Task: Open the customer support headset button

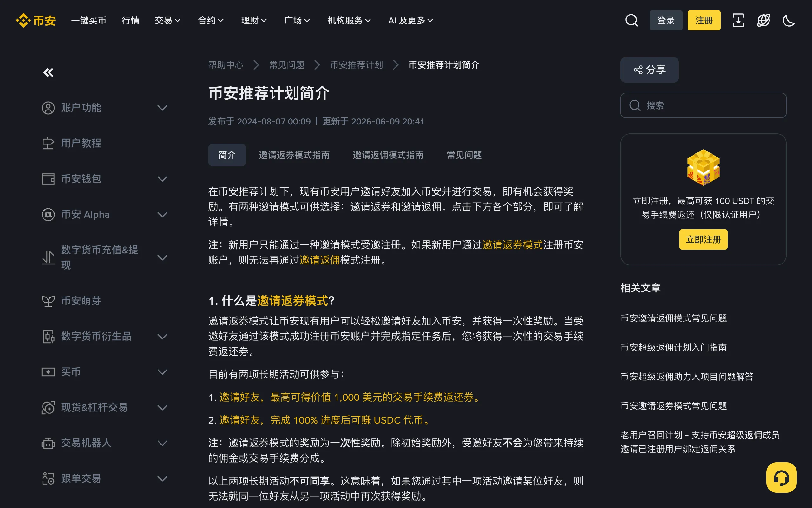Action: 781,478
